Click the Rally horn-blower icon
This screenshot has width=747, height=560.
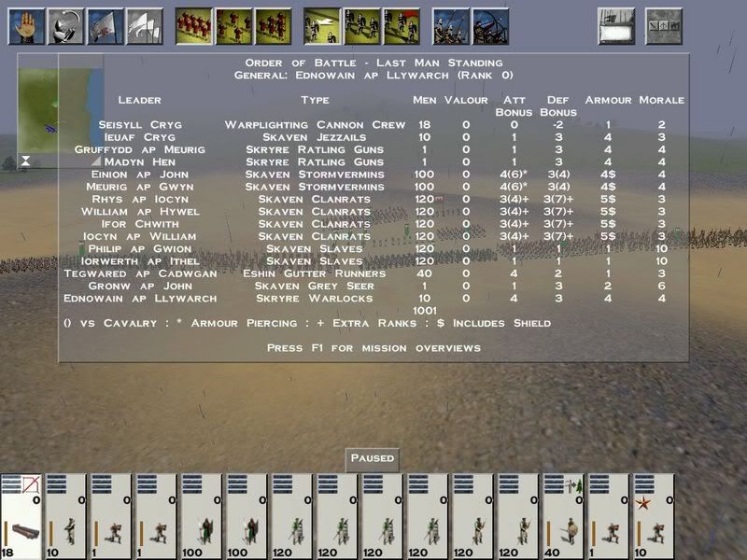pos(65,27)
